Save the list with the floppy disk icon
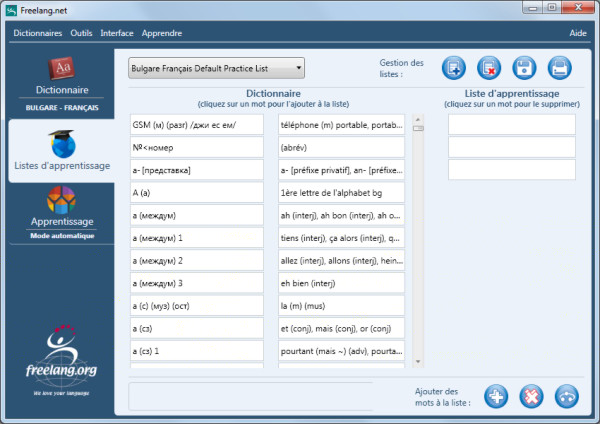This screenshot has height=424, width=600. 524,68
